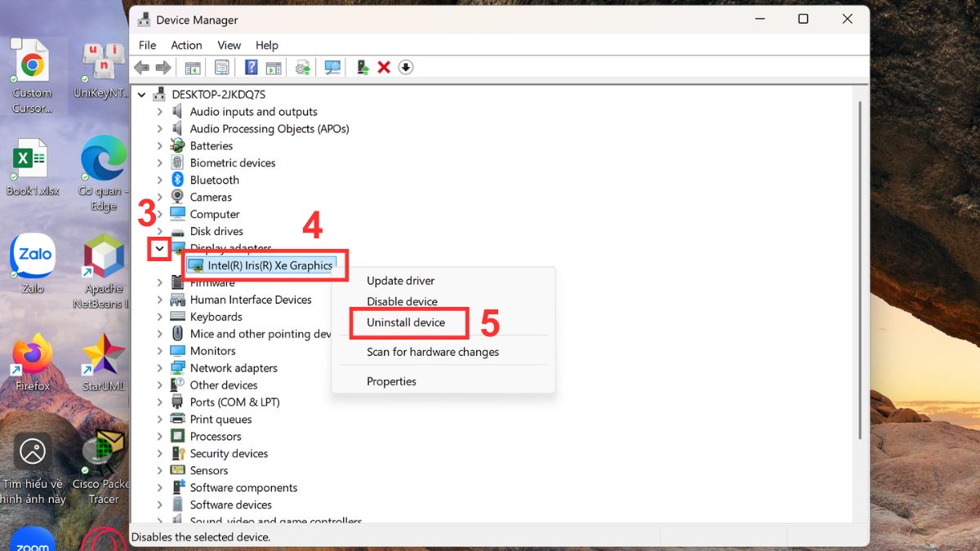Expand the Bluetooth category
Viewport: 980px width, 551px height.
pos(160,180)
